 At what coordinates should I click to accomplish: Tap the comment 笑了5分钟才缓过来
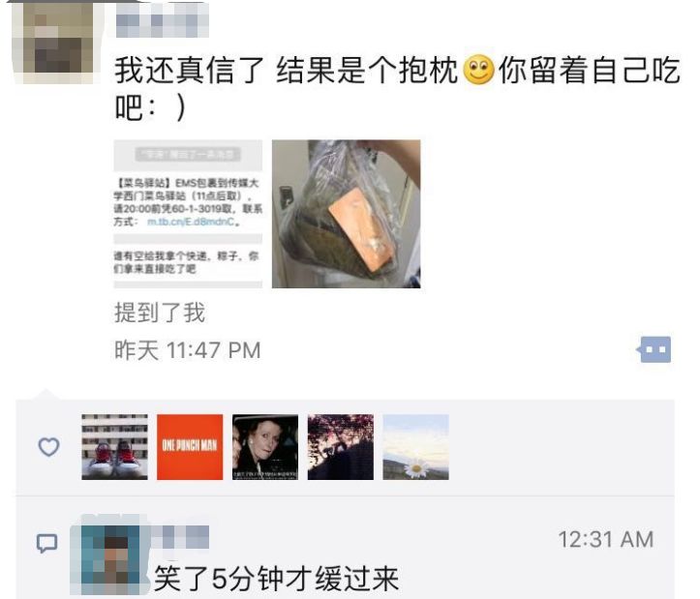pos(276,579)
